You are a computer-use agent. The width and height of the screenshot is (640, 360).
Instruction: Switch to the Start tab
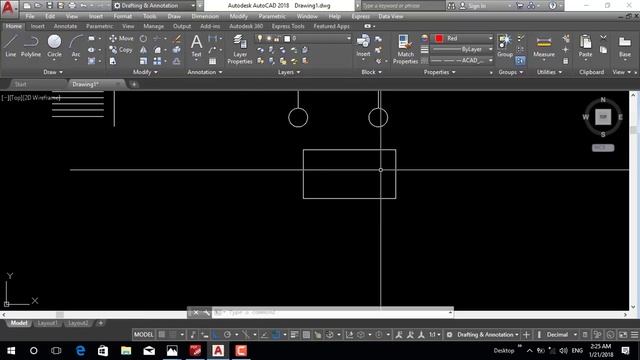pyautogui.click(x=20, y=84)
